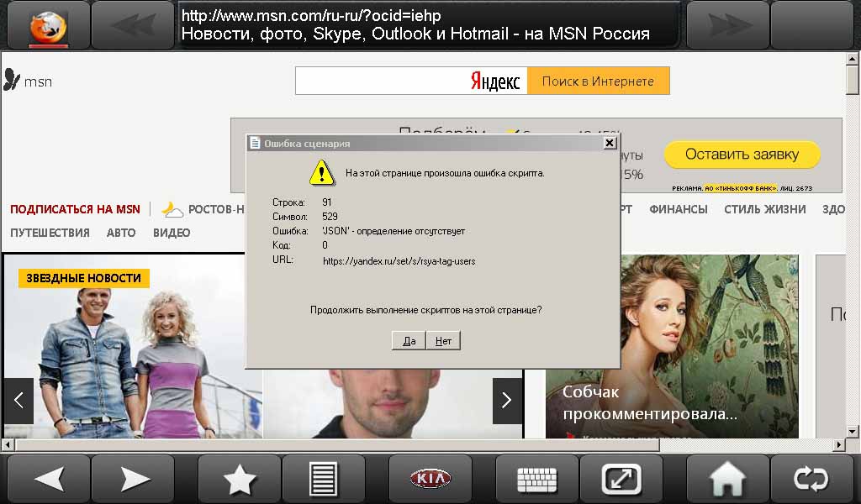Go to the home page icon

pos(727,479)
